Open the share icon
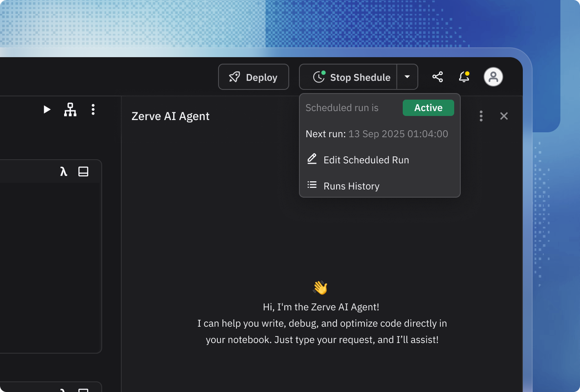The height and width of the screenshot is (392, 580). pyautogui.click(x=437, y=77)
